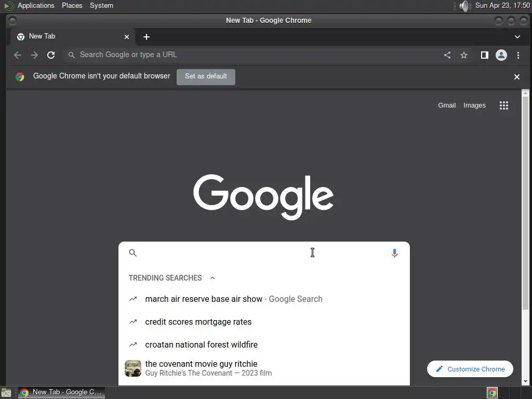The width and height of the screenshot is (532, 399).
Task: Share this page using the share icon
Action: [x=447, y=55]
